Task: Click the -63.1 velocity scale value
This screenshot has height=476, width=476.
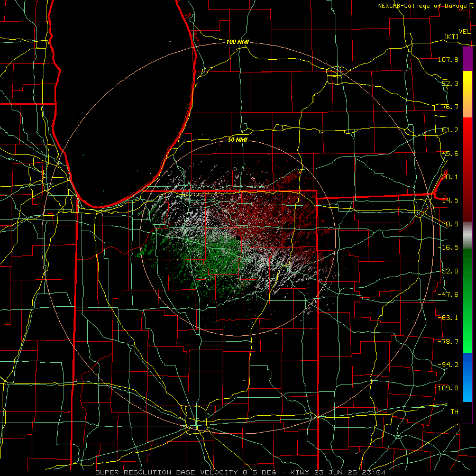Action: pos(448,318)
